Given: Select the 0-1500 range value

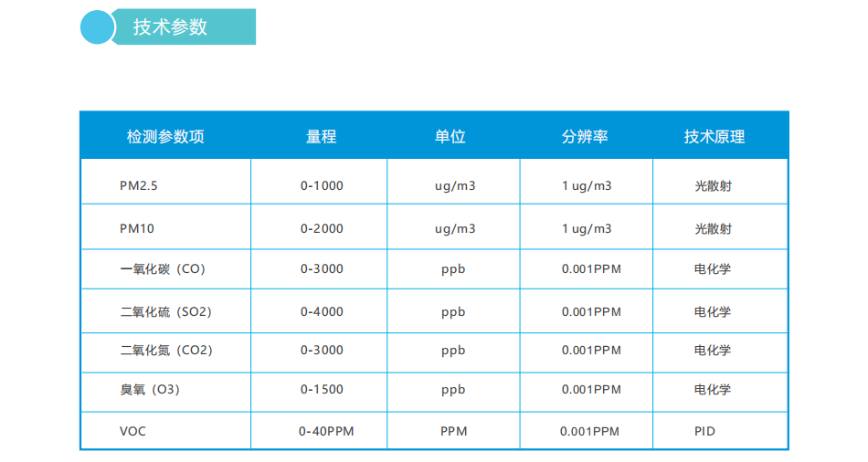Looking at the screenshot, I should point(322,390).
